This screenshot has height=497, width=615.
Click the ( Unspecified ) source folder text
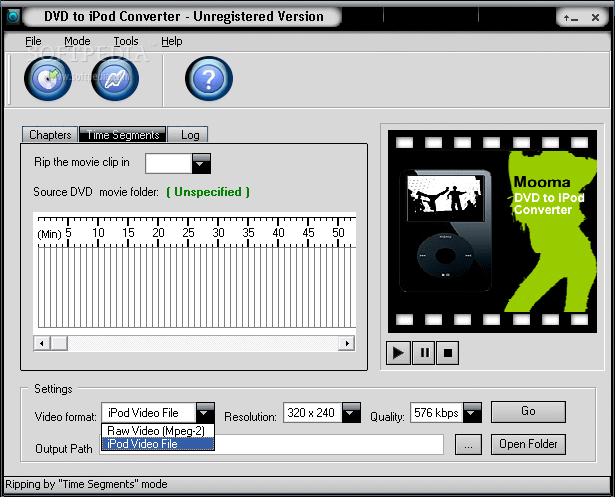click(208, 192)
